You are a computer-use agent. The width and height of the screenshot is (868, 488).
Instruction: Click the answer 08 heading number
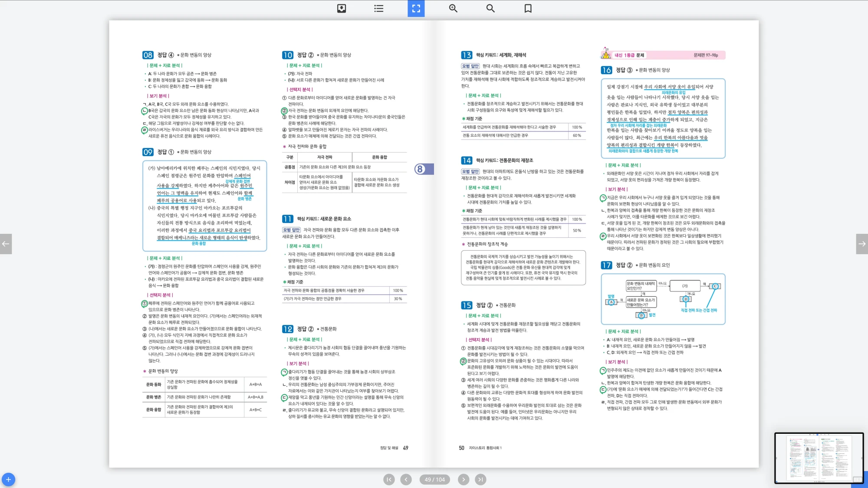[148, 55]
